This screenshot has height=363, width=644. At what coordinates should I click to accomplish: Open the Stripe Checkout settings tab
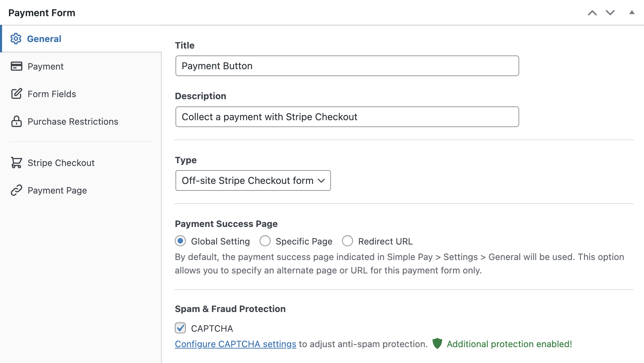pos(61,163)
